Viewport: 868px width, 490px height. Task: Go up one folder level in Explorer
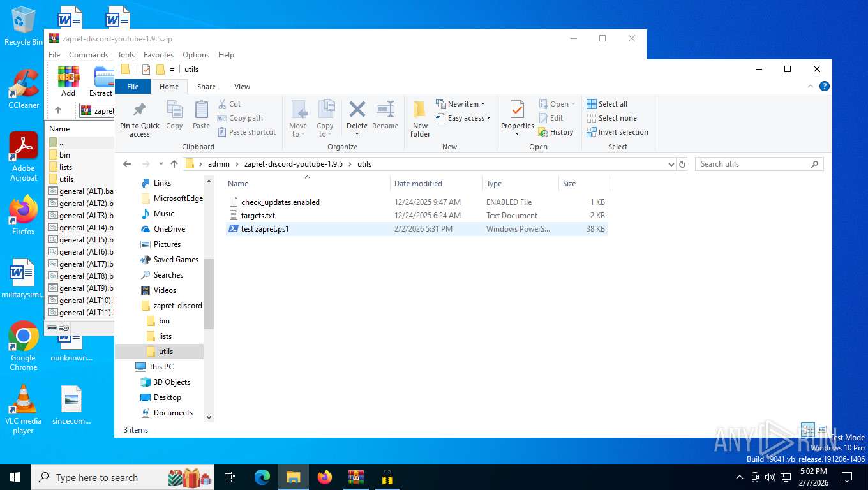pyautogui.click(x=174, y=164)
